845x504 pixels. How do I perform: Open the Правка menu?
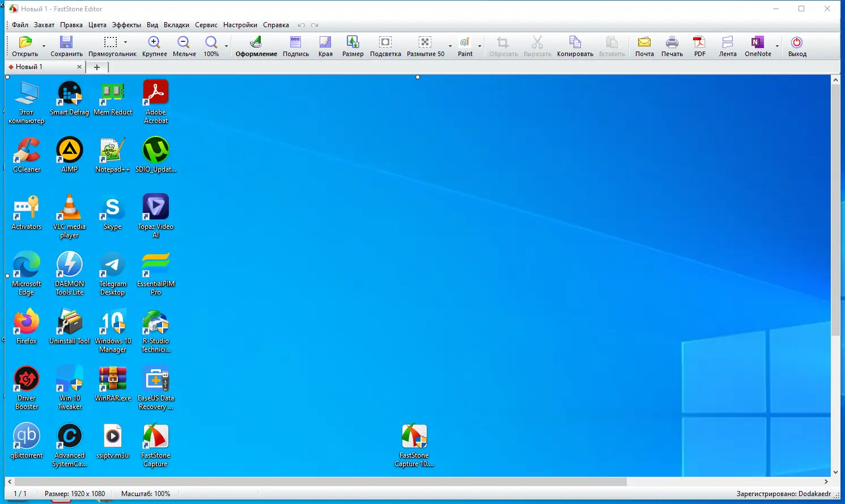pyautogui.click(x=71, y=25)
